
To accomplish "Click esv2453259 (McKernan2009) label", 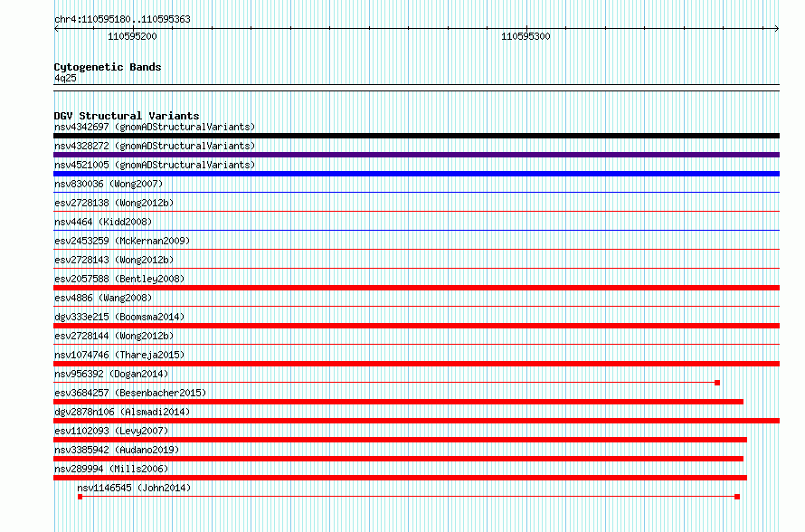I will point(122,241).
